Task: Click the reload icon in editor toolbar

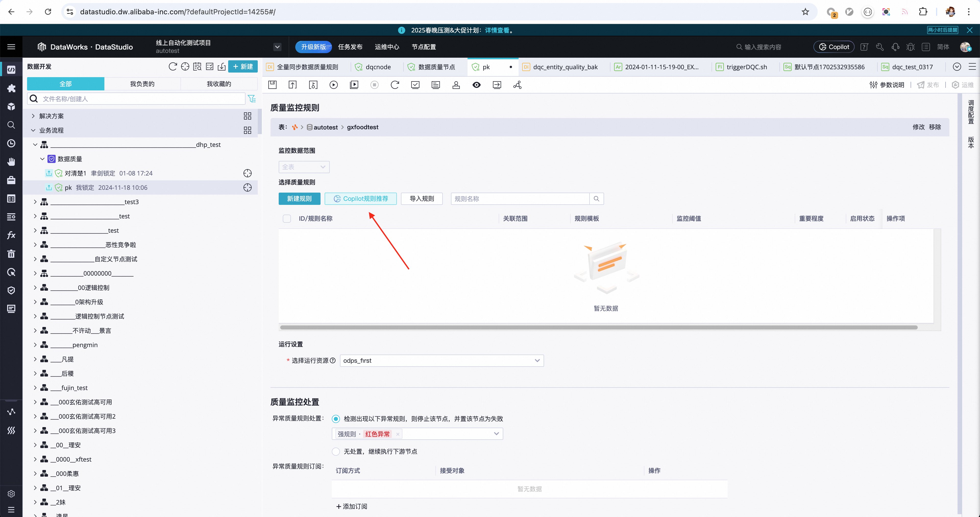Action: (395, 85)
